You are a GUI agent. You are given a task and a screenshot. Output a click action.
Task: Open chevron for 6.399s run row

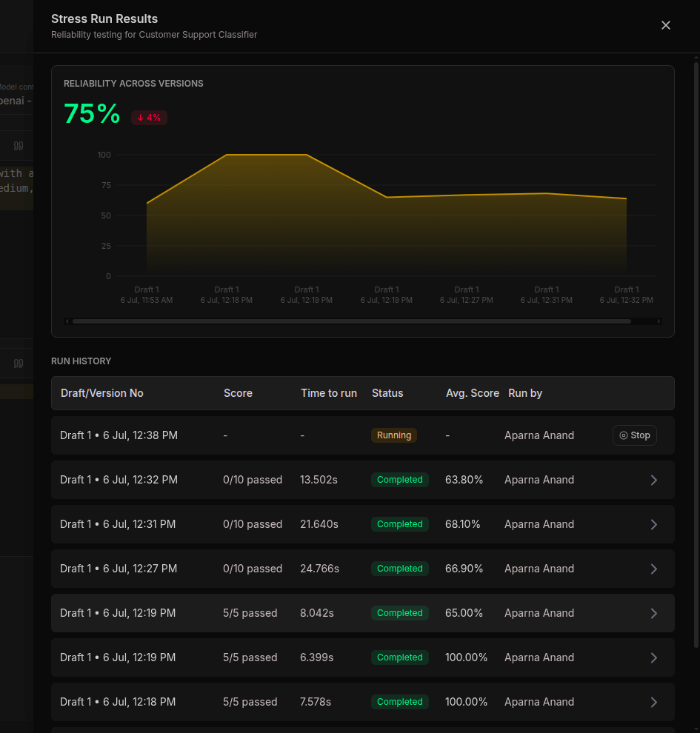point(654,657)
